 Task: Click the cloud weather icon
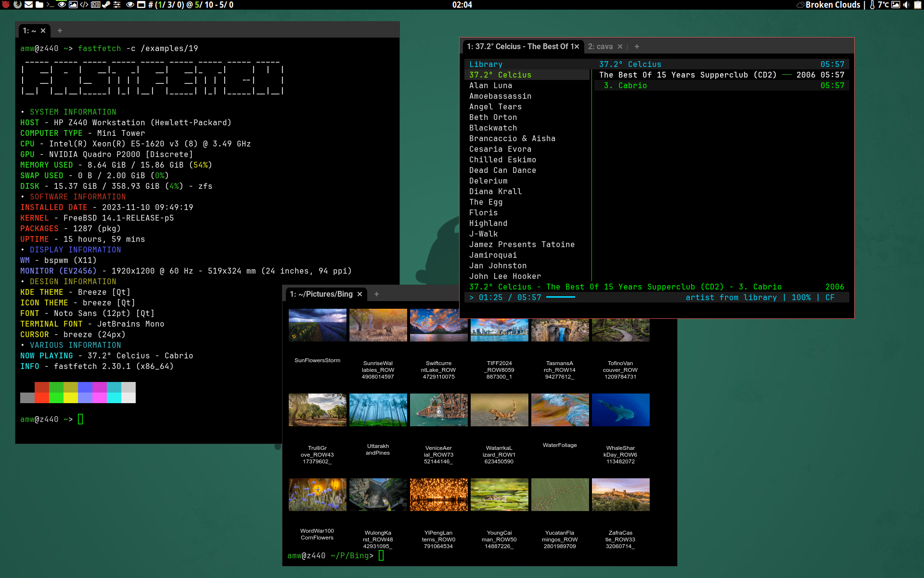(801, 5)
